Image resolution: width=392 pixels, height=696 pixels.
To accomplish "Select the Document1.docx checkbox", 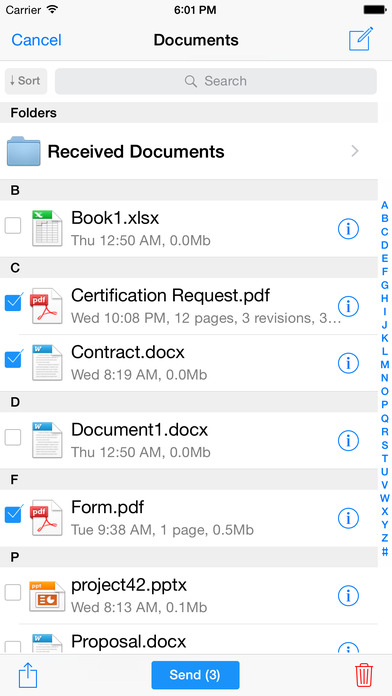I will point(12,438).
